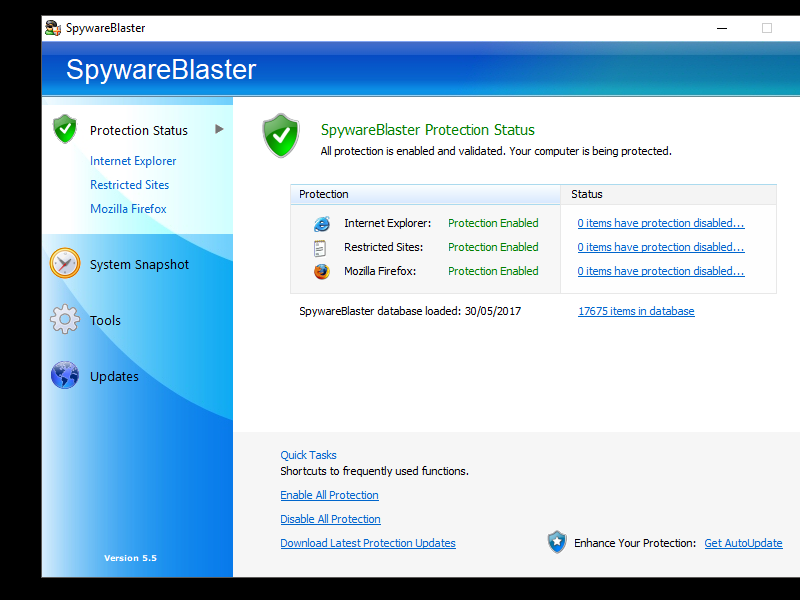Click the Protection column header
Screen dimensions: 800x600
(425, 194)
